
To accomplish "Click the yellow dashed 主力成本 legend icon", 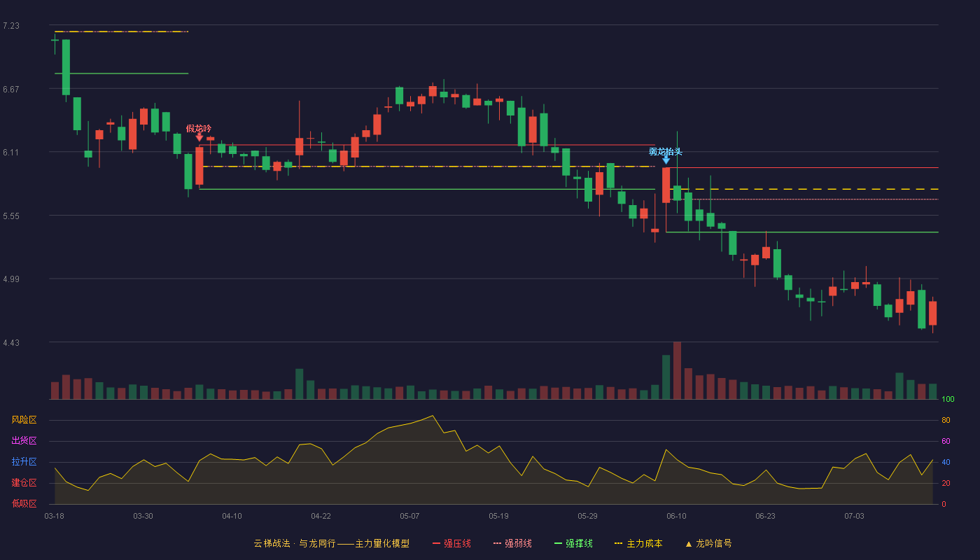I will (x=619, y=544).
